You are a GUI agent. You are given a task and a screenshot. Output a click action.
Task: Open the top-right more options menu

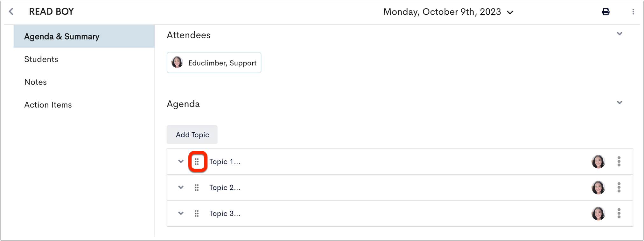coord(633,12)
